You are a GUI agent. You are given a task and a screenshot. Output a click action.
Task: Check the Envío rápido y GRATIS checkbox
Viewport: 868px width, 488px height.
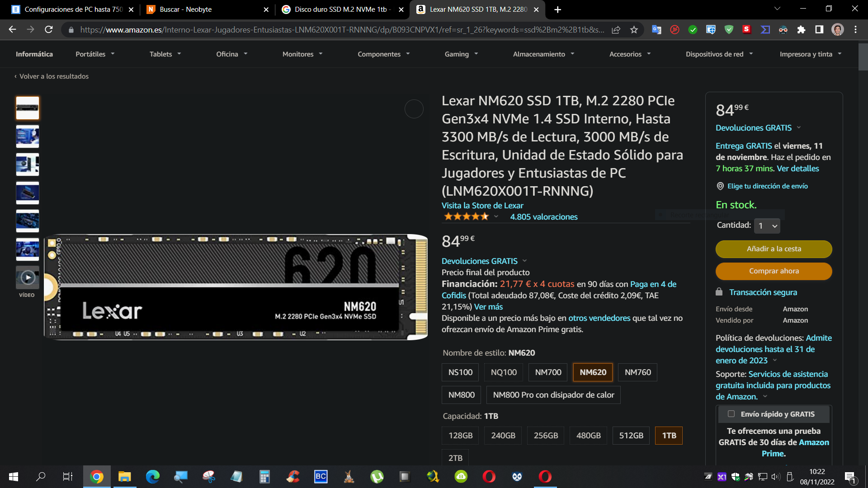pos(731,414)
